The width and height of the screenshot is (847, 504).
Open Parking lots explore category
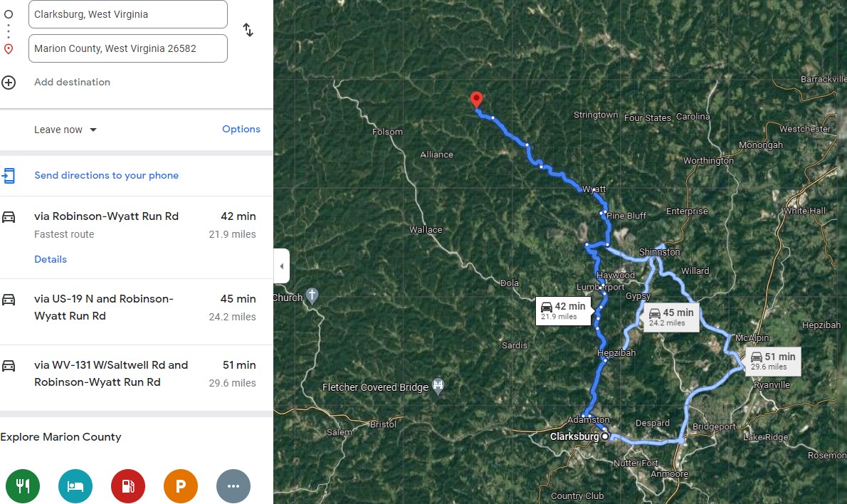click(181, 486)
